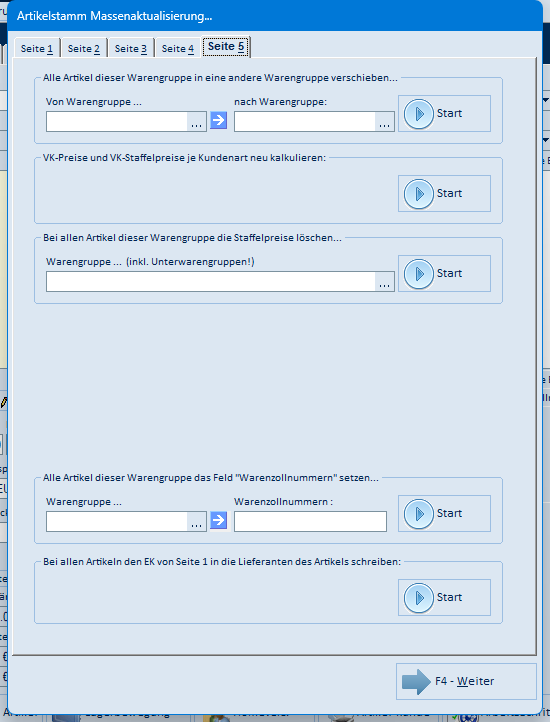Viewport: 550px width, 722px height.
Task: Switch to the Seite 2 tab
Action: pos(84,48)
